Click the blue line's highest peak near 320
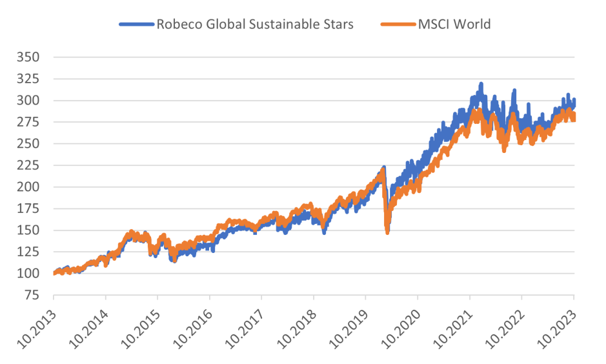The image size is (606, 364). 481,84
